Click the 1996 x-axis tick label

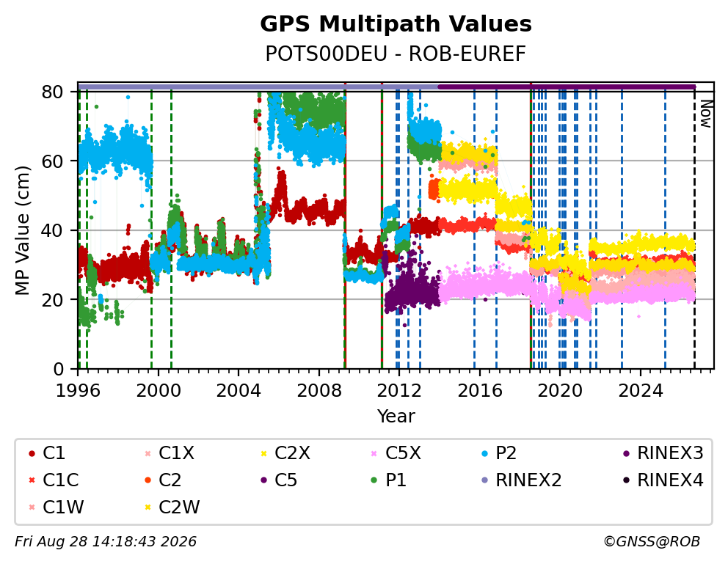(x=78, y=391)
